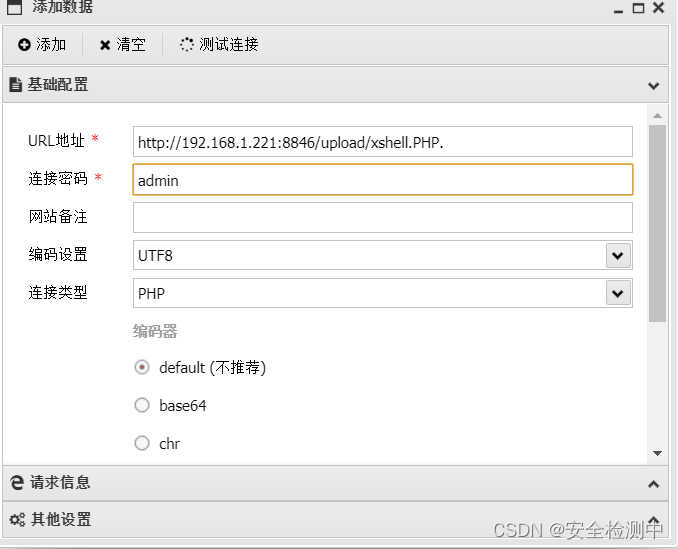Click the X icon beside 清空
This screenshot has width=678, height=549.
105,45
